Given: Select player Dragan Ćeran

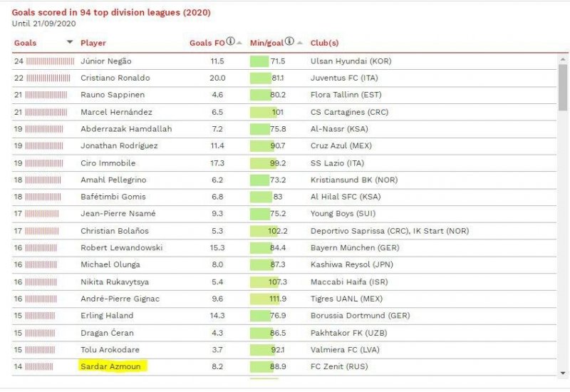Looking at the screenshot, I should [107, 333].
